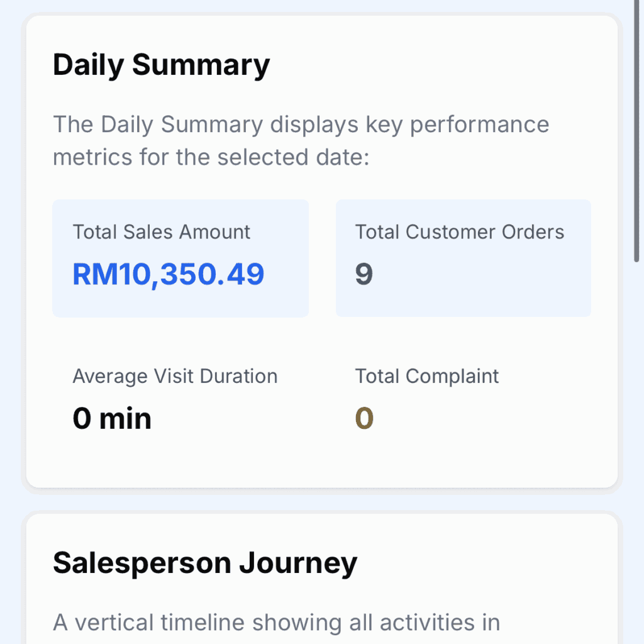Select the Total Complaint value 0
644x644 pixels.
coord(364,418)
